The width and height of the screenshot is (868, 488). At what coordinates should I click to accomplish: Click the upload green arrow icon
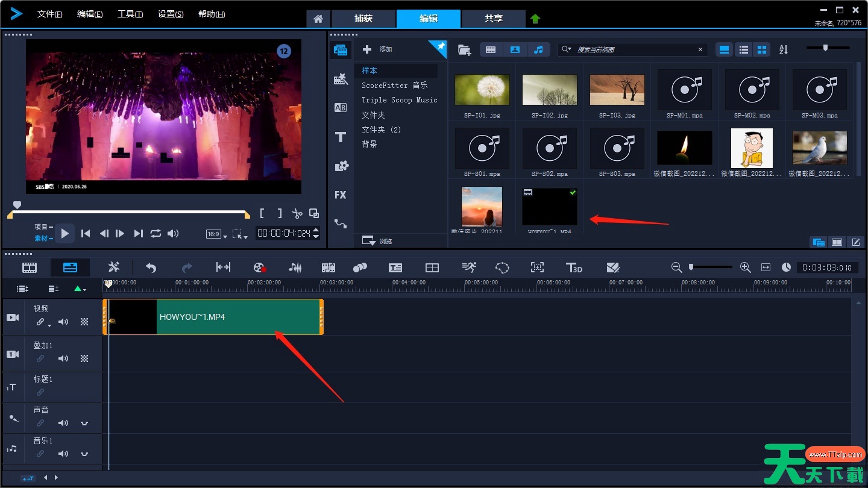[535, 19]
